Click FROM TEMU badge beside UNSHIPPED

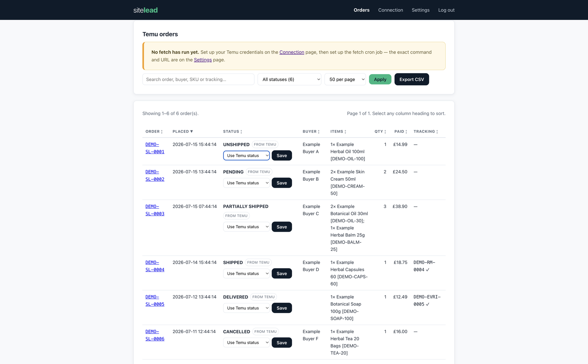point(265,145)
